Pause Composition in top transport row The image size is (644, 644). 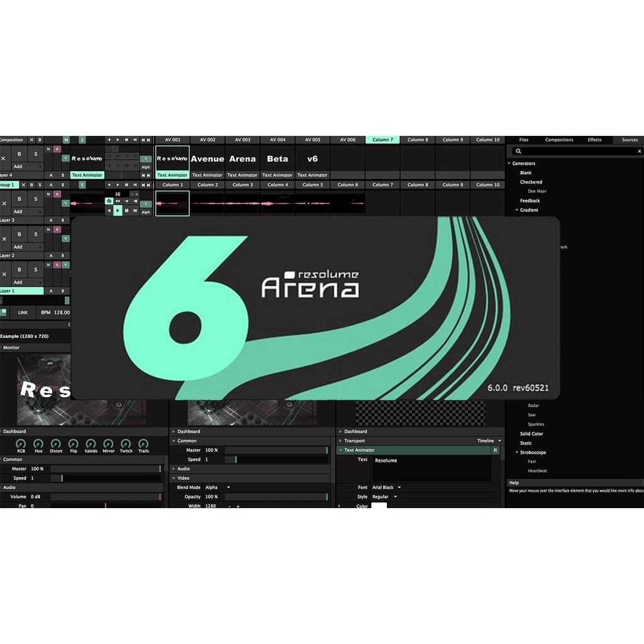click(x=126, y=140)
